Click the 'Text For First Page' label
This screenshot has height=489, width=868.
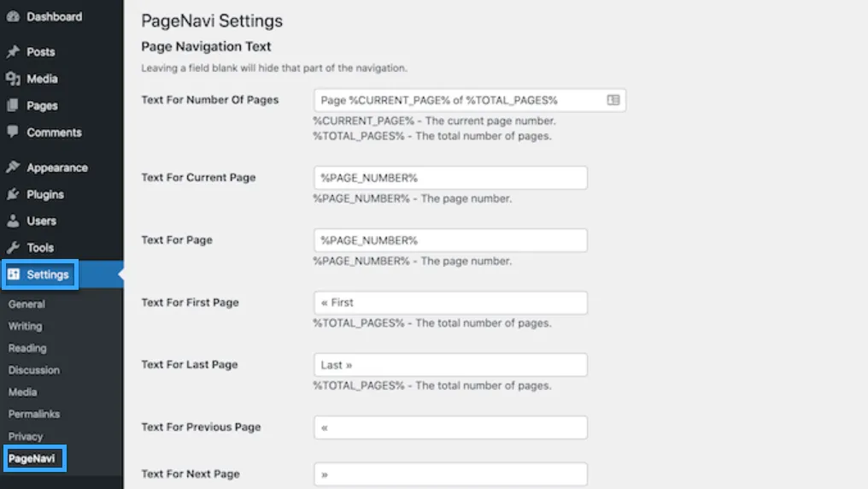(x=190, y=303)
